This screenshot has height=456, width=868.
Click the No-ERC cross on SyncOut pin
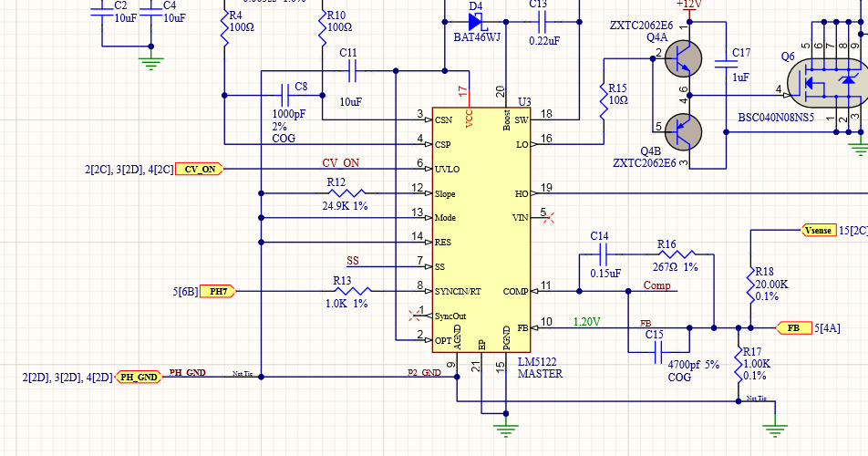pos(414,316)
